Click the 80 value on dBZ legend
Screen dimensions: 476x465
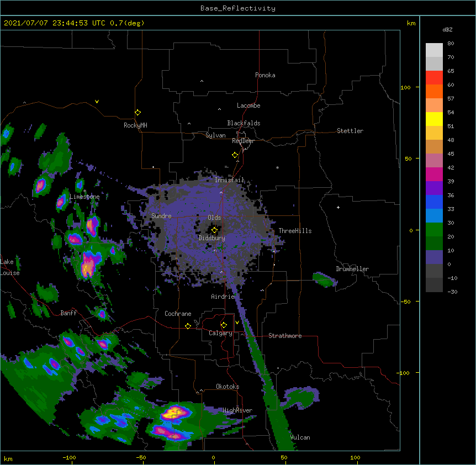[x=451, y=44]
